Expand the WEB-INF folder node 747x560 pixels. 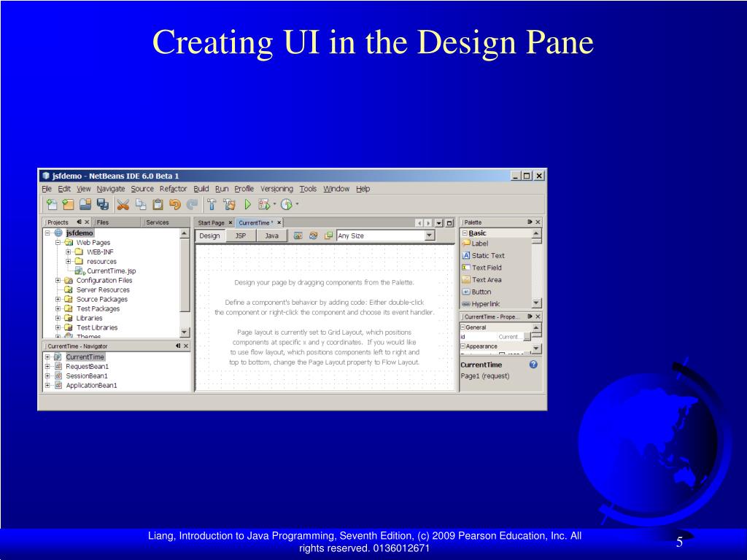coord(68,252)
